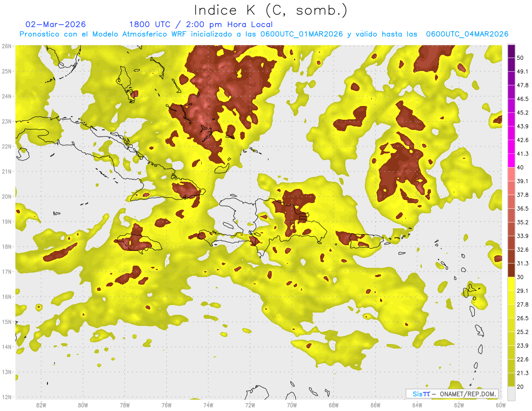Image resolution: width=532 pixels, height=411 pixels.
Task: Click the '17N' latitude label
Action: coord(7,272)
